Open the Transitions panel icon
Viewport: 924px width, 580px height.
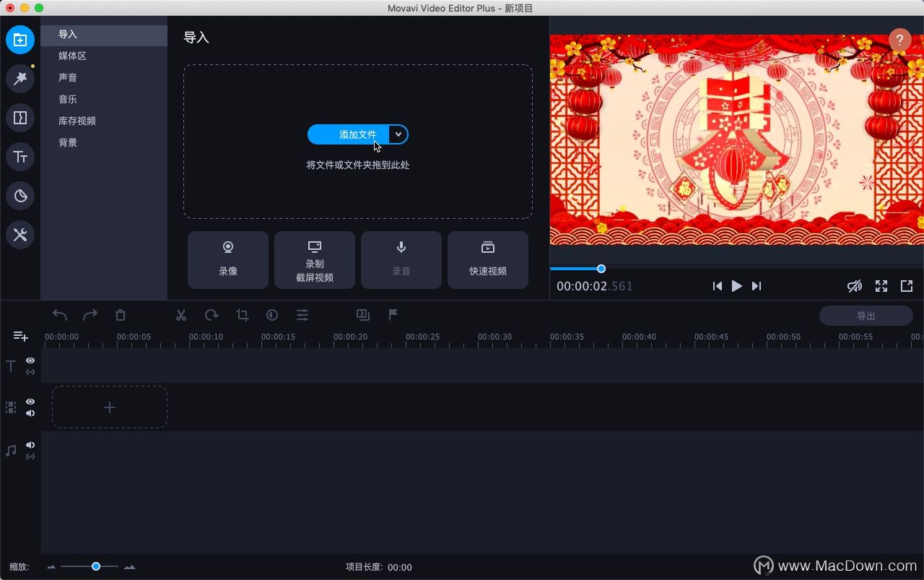20,118
